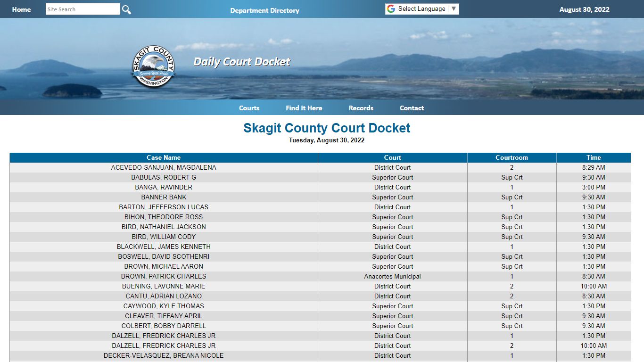
Task: Select case BROWN, MICHAEL AARON
Action: pyautogui.click(x=164, y=266)
